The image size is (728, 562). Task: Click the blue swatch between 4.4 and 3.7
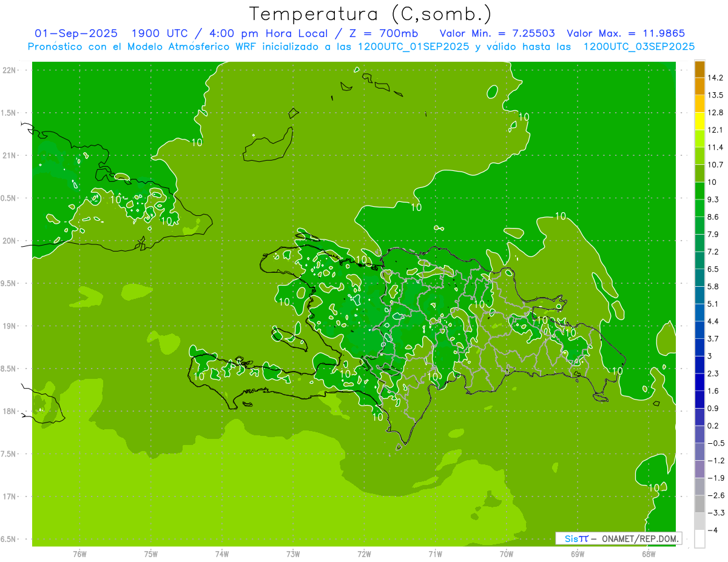(x=699, y=329)
